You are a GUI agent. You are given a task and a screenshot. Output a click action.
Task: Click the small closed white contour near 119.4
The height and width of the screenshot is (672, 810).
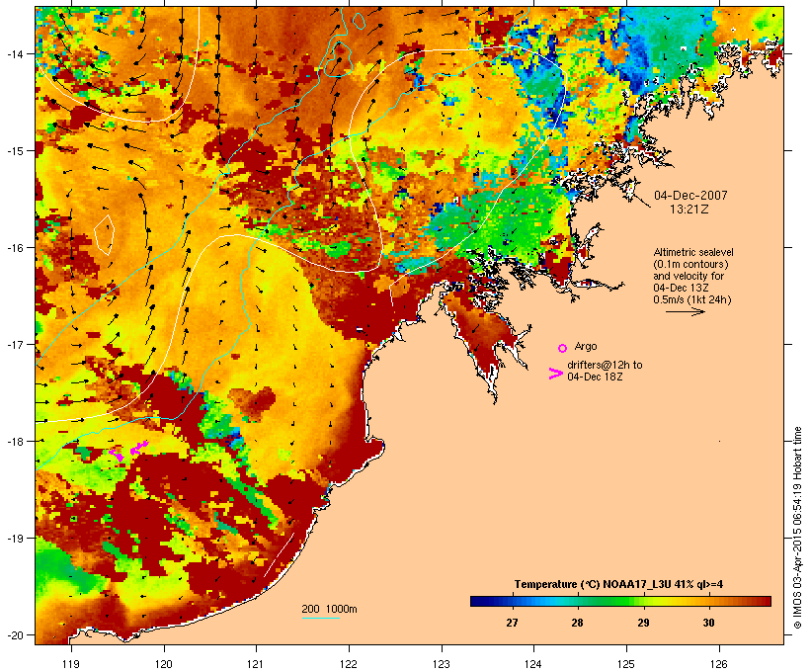(x=104, y=235)
